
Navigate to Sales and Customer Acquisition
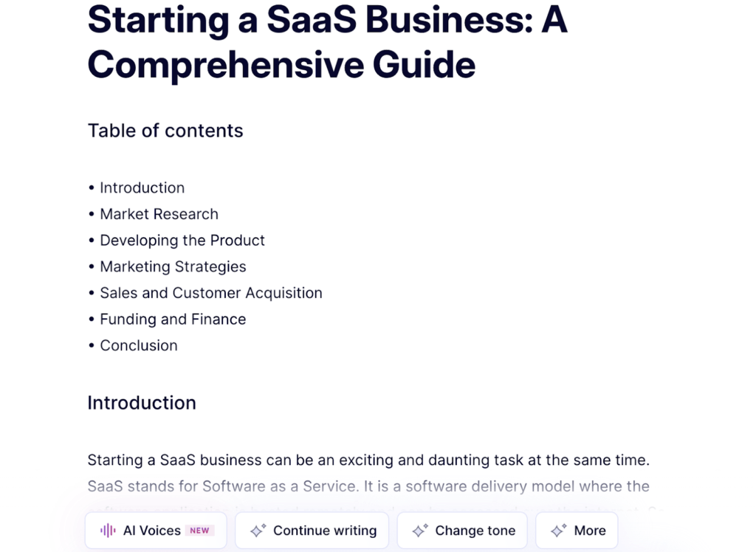coord(210,293)
